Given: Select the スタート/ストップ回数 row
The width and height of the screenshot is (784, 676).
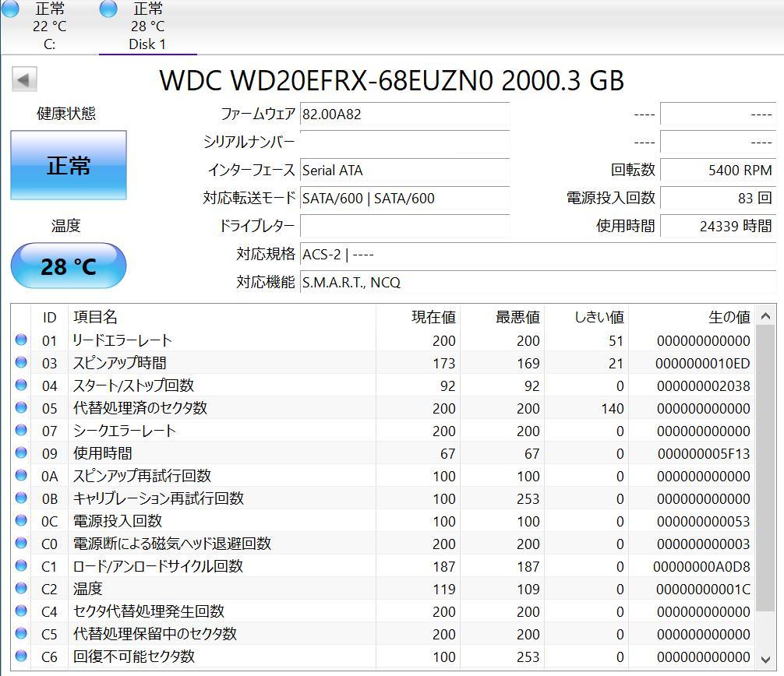Looking at the screenshot, I should pyautogui.click(x=383, y=386).
